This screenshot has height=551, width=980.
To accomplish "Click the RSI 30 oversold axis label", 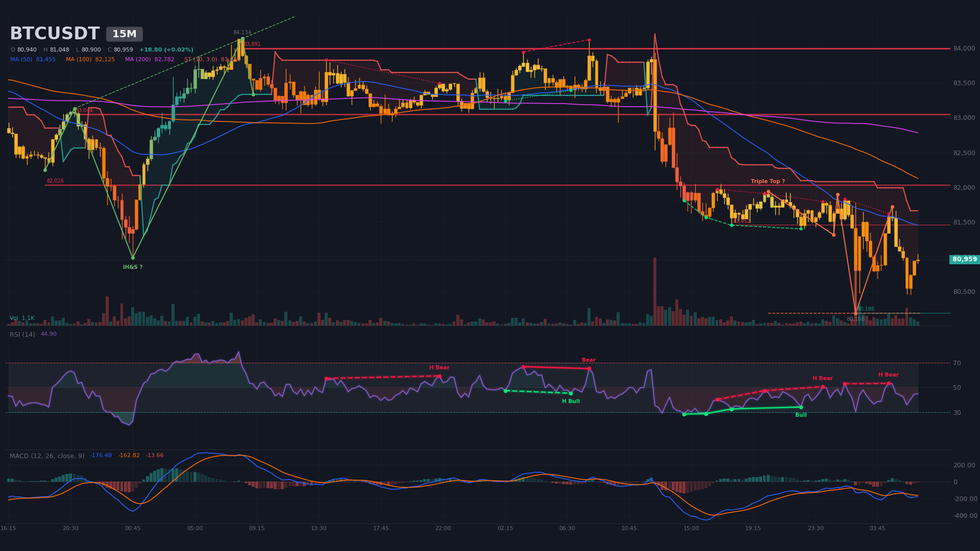I will click(x=957, y=413).
